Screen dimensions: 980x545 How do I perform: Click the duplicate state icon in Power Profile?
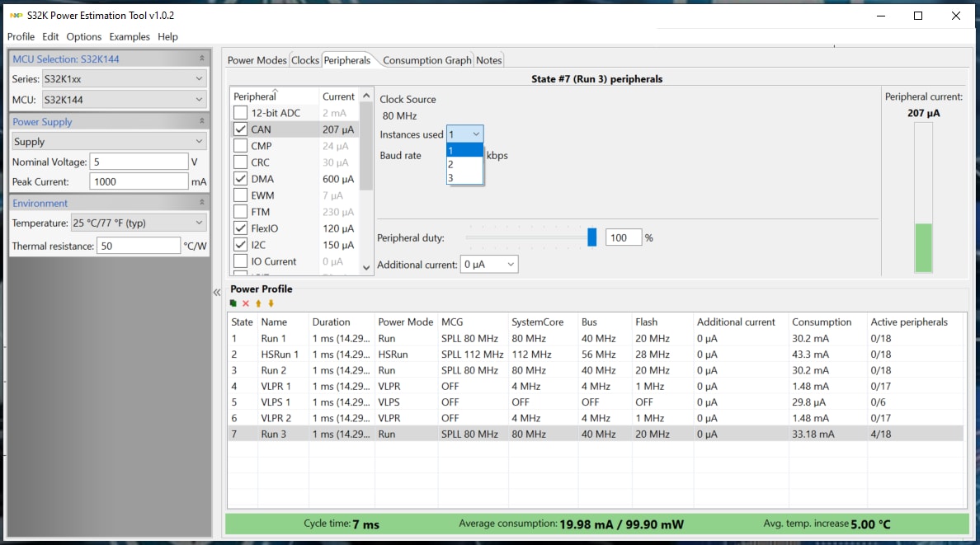233,303
